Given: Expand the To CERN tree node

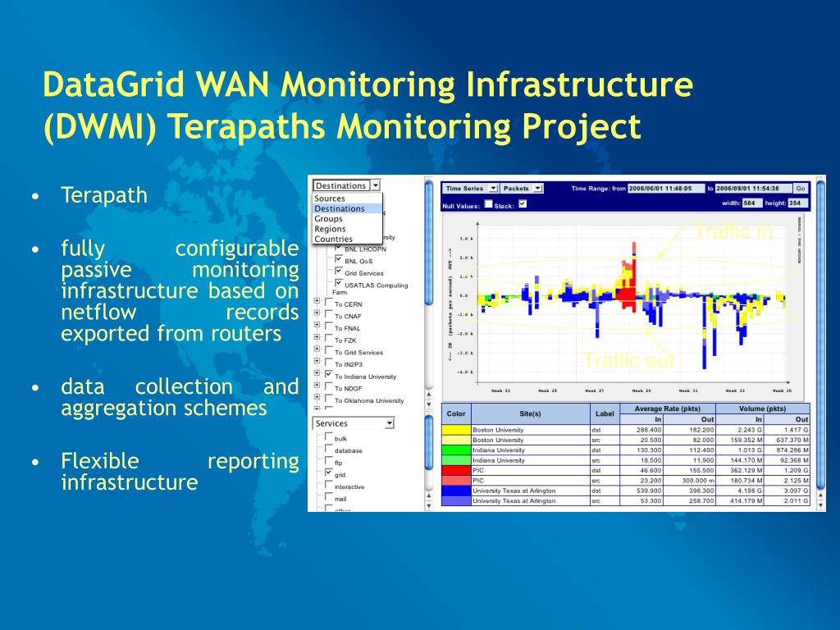Looking at the screenshot, I should click(317, 302).
